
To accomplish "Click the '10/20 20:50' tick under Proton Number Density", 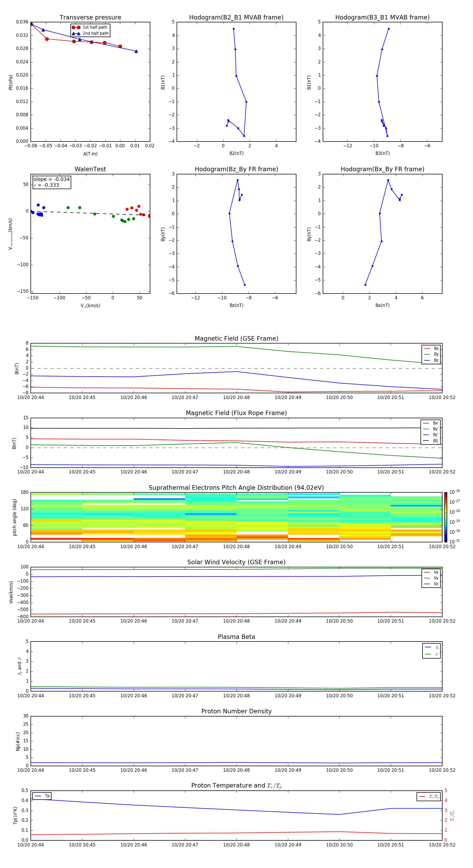I will coord(339,770).
